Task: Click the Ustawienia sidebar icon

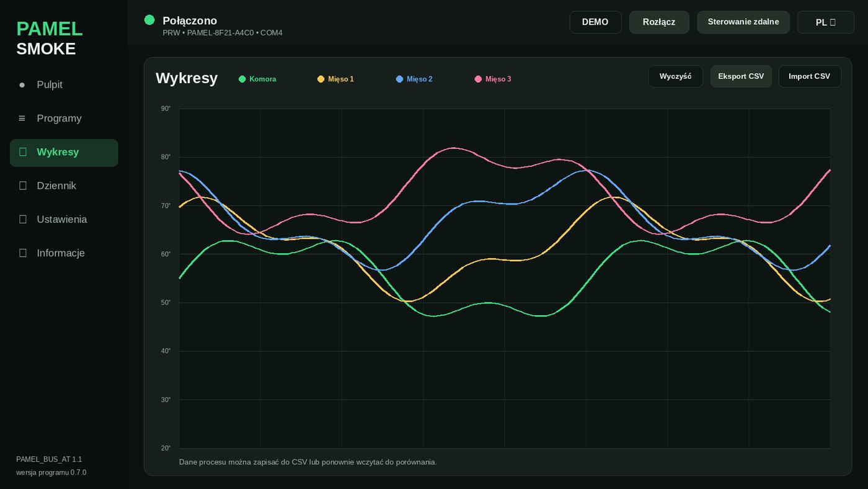Action: [23, 220]
